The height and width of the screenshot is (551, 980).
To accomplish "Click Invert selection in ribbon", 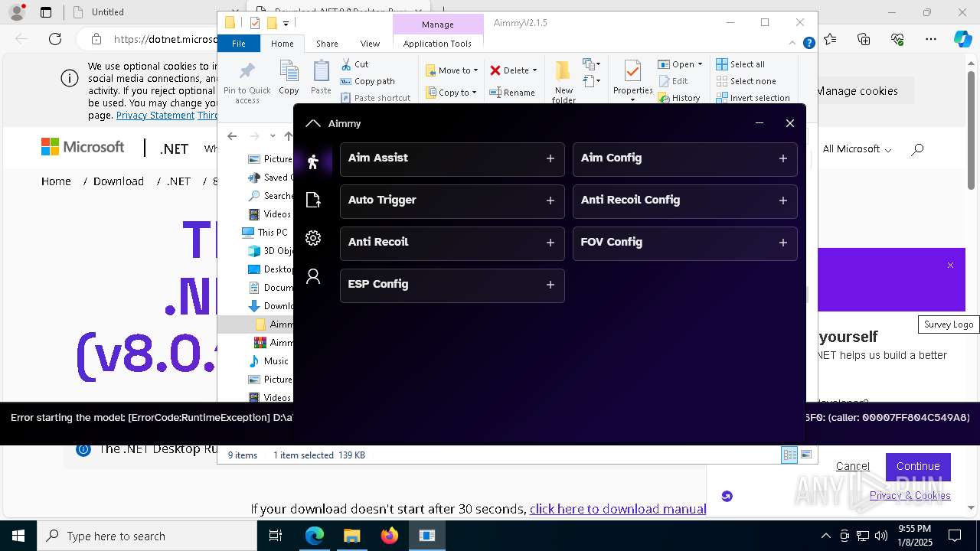I will pyautogui.click(x=753, y=98).
